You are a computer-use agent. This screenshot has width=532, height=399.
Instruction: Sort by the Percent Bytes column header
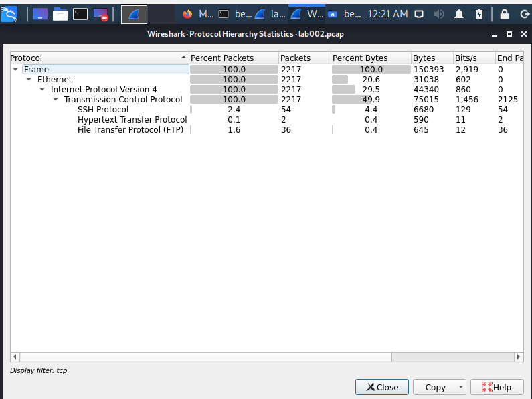pos(371,58)
